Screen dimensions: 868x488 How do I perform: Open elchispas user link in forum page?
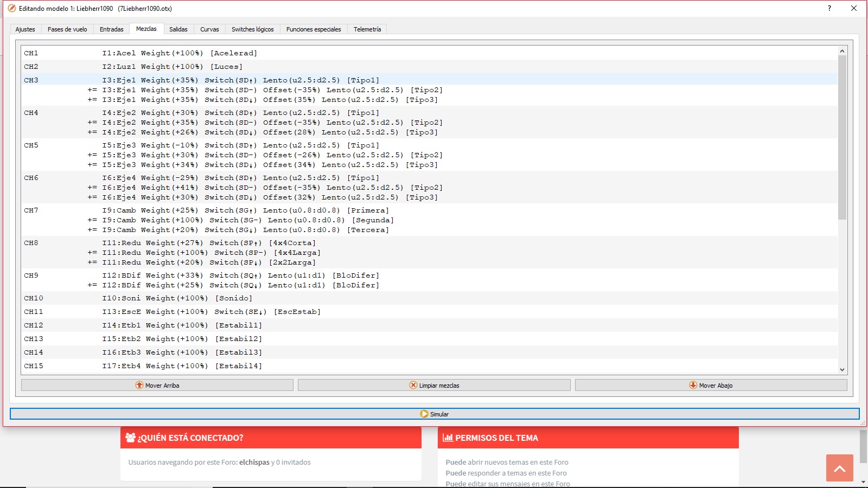pos(254,463)
